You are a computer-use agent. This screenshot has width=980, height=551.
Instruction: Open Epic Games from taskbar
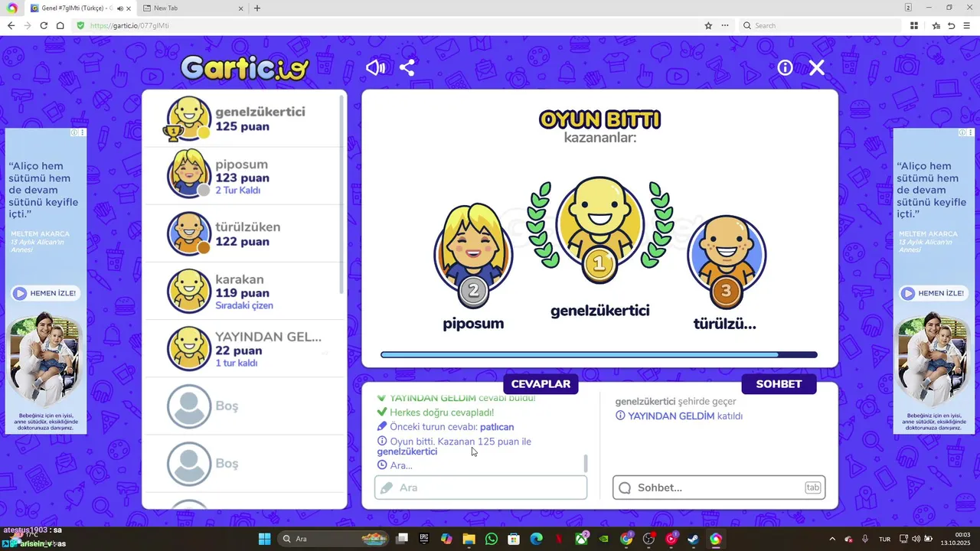424,539
